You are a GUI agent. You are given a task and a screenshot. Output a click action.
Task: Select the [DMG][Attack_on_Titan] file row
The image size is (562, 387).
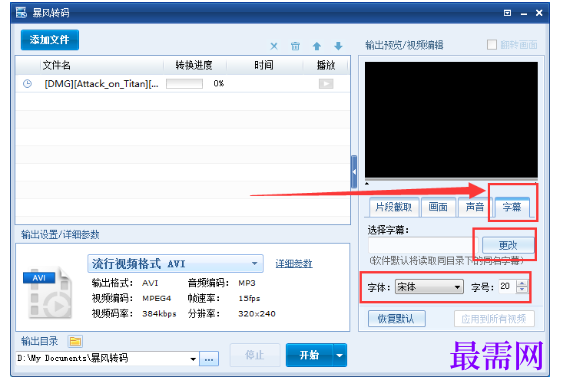(x=183, y=84)
